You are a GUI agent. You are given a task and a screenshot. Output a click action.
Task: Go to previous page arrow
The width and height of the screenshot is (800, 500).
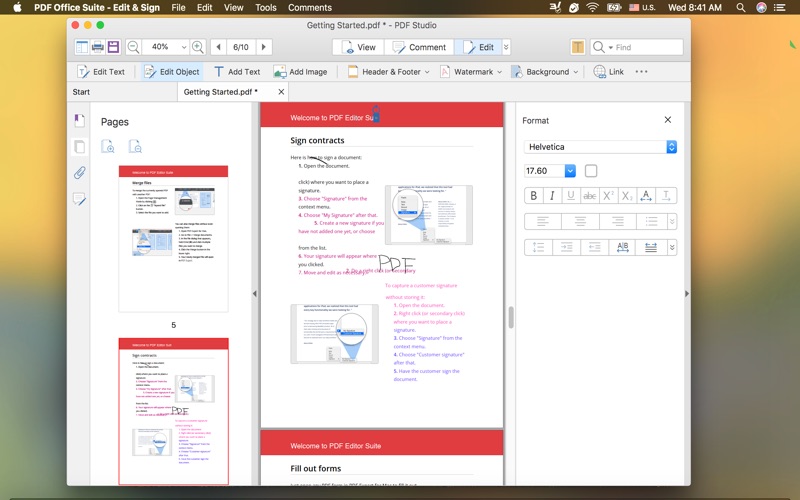point(218,47)
